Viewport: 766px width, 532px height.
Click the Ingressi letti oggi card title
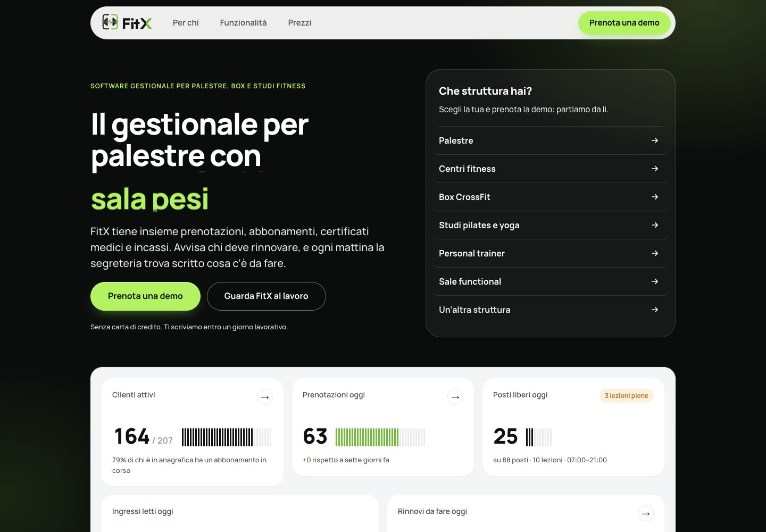coord(143,511)
